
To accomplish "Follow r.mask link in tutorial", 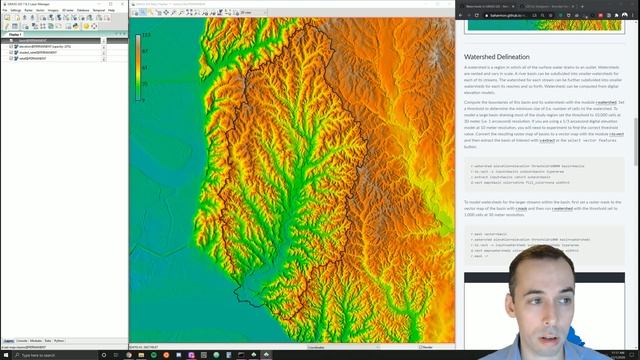I will [x=521, y=209].
